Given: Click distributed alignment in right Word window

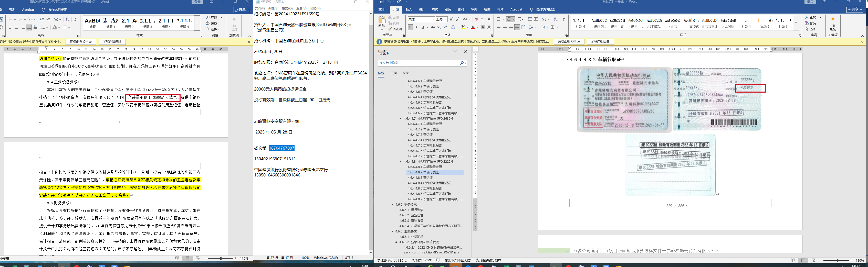Looking at the screenshot, I should click(x=523, y=27).
